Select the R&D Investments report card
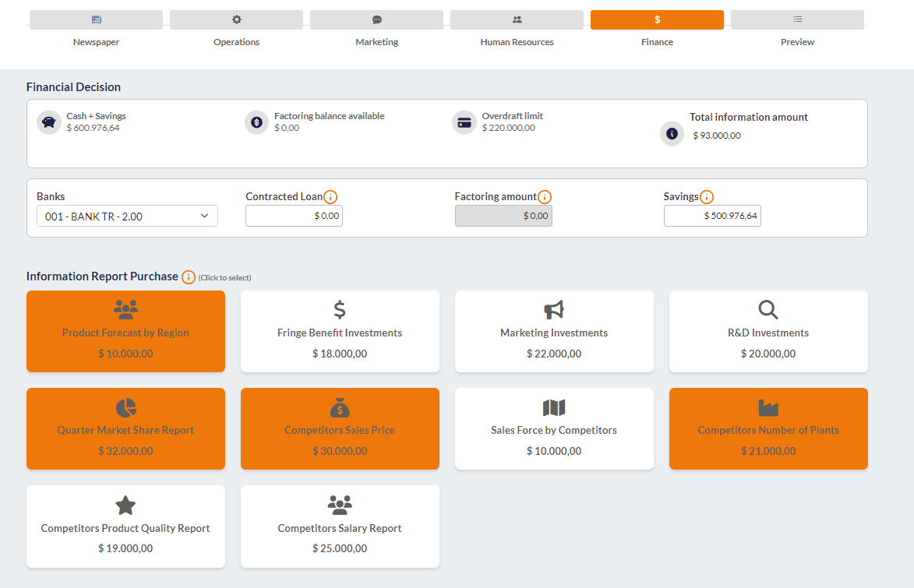 (x=768, y=332)
